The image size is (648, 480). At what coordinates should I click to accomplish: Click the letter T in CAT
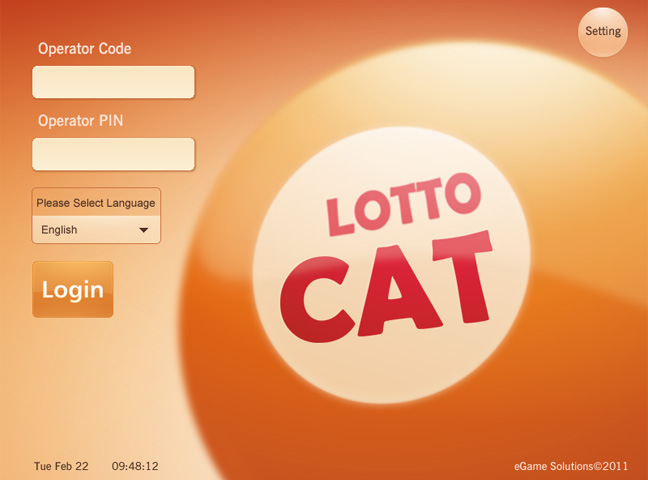[x=463, y=276]
